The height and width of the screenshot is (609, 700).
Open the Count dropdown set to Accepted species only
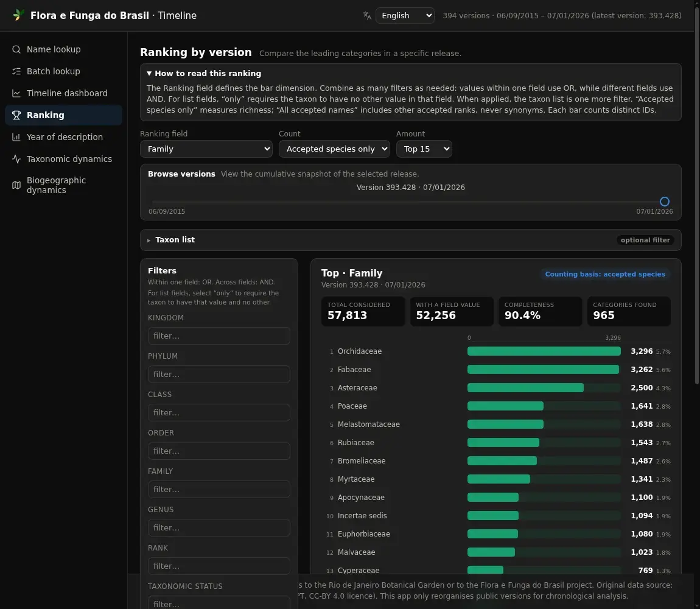pos(334,149)
